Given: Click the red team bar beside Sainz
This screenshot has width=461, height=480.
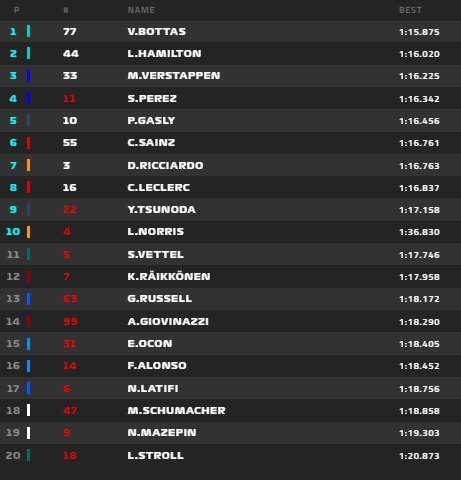Looking at the screenshot, I should [28, 143].
